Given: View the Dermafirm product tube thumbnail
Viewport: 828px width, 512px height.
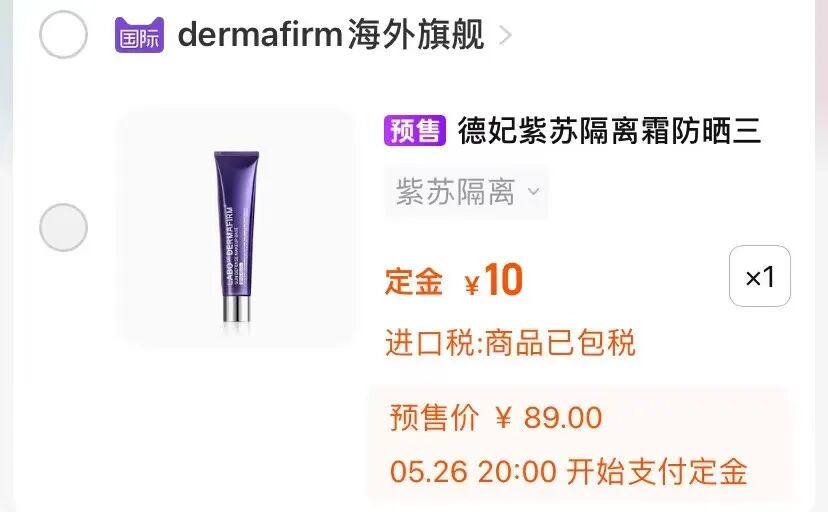Looking at the screenshot, I should (x=236, y=229).
